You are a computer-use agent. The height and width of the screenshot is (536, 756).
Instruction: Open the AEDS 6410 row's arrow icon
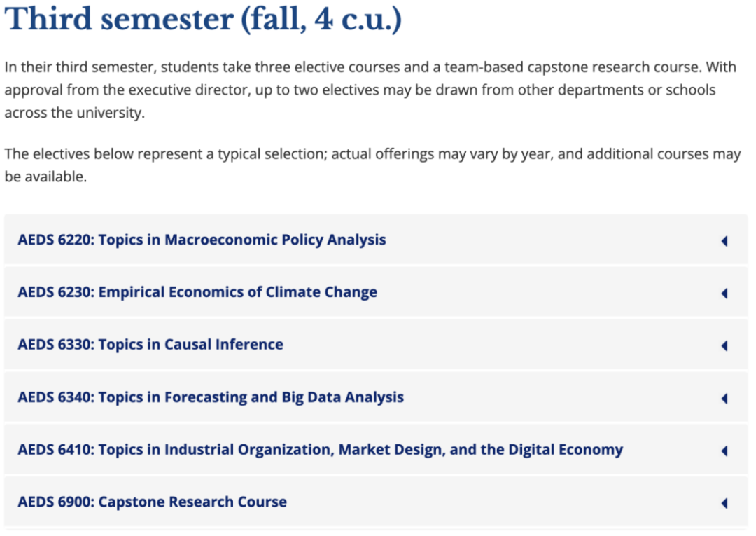pyautogui.click(x=724, y=451)
